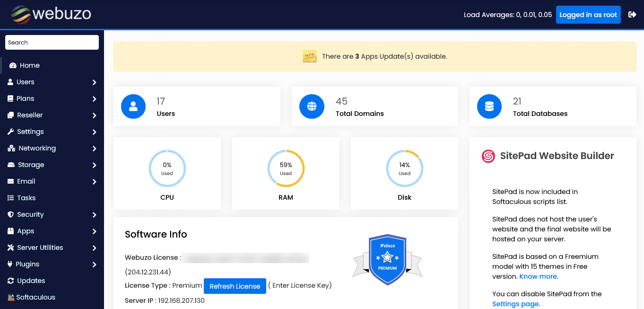Open the Email icon in the sidebar
This screenshot has height=309, width=644.
pos(11,181)
